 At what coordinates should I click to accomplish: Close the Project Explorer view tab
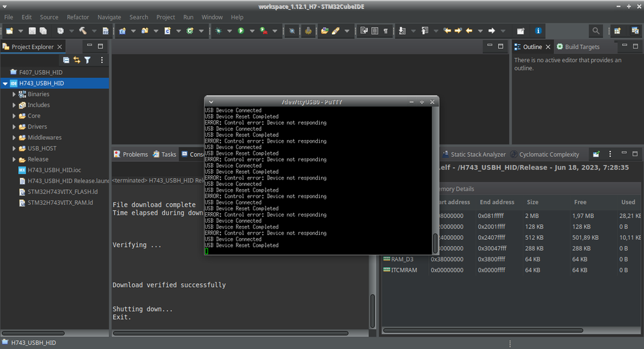click(x=59, y=47)
